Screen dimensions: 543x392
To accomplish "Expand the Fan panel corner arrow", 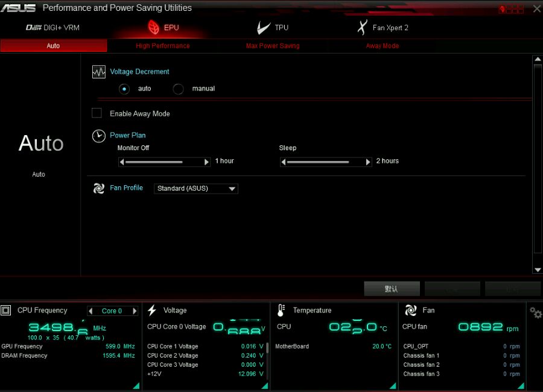I will (x=521, y=385).
